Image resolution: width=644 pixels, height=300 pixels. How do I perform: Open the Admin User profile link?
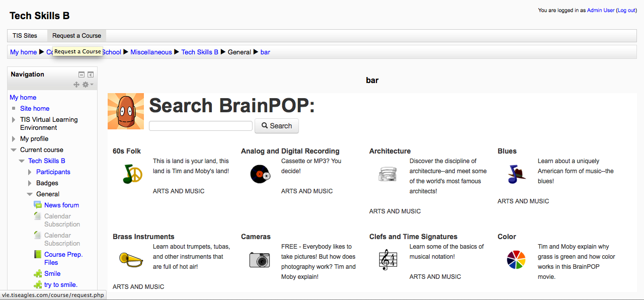tap(601, 10)
